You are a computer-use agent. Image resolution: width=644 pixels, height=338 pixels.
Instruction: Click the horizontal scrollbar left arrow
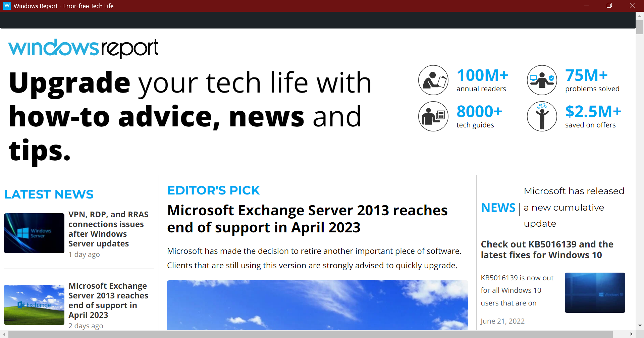pyautogui.click(x=4, y=334)
